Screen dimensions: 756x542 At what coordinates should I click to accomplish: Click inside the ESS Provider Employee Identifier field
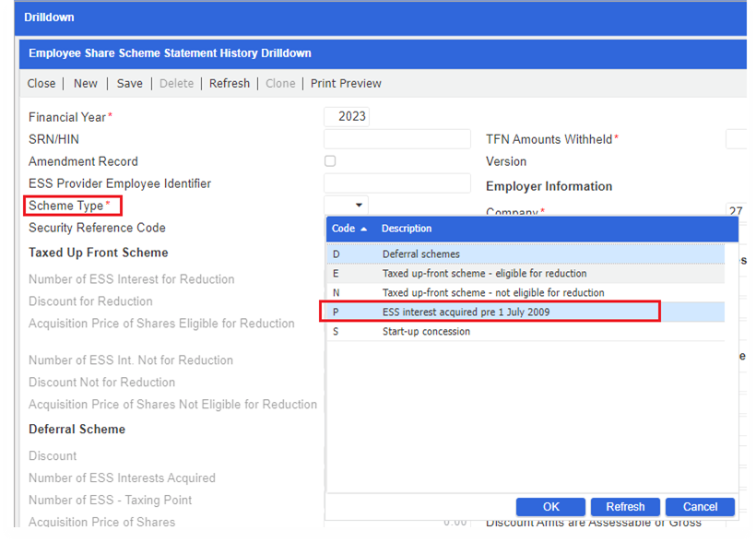[396, 183]
